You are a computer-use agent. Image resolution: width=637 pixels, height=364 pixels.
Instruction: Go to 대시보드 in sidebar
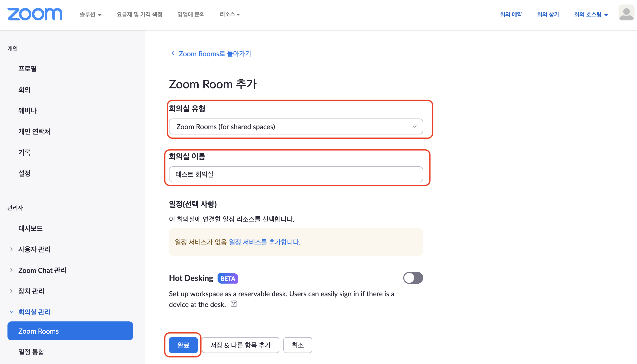(30, 228)
